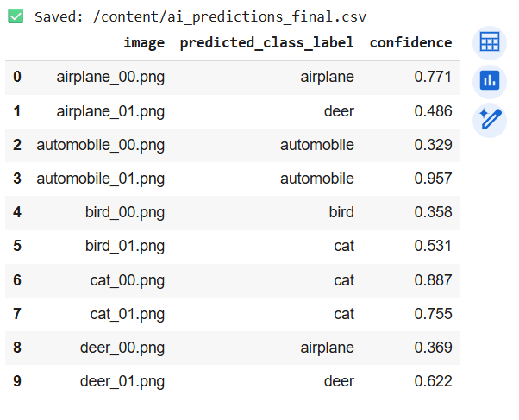Select the bird_00.png cell
The image size is (519, 420).
pos(125,212)
